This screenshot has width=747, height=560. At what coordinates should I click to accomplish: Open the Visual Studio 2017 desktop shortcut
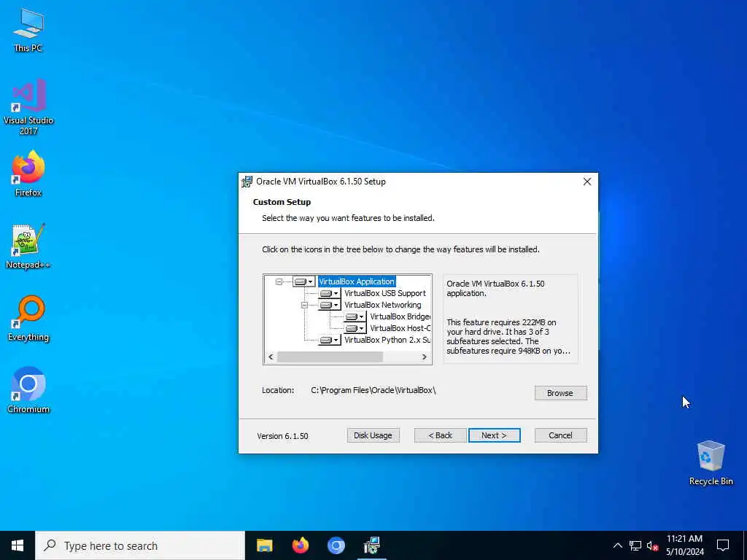coord(28,106)
